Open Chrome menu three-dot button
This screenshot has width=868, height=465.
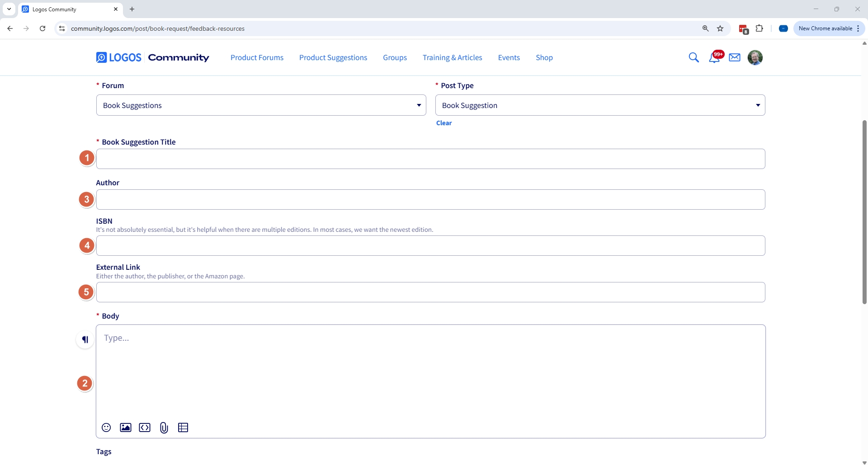pos(858,28)
